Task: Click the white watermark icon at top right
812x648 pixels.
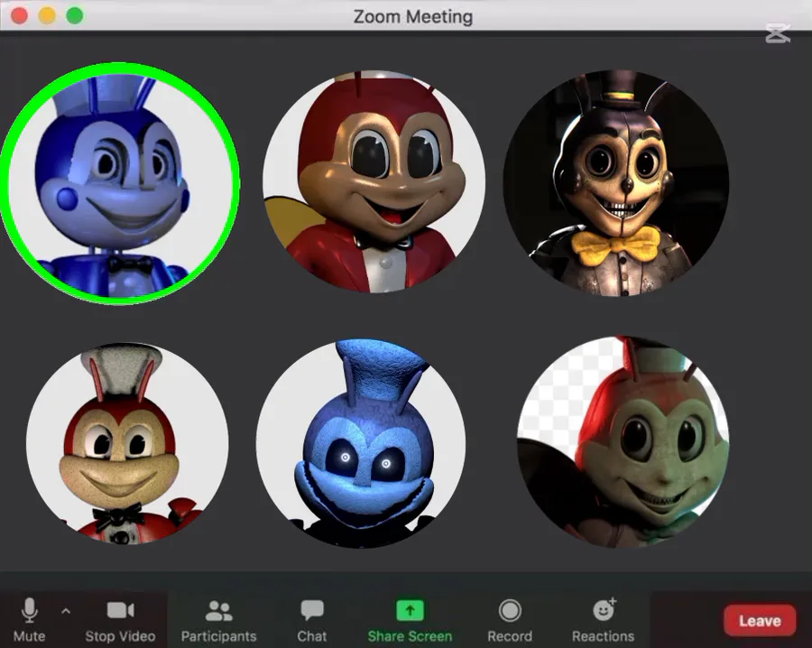Action: tap(778, 33)
